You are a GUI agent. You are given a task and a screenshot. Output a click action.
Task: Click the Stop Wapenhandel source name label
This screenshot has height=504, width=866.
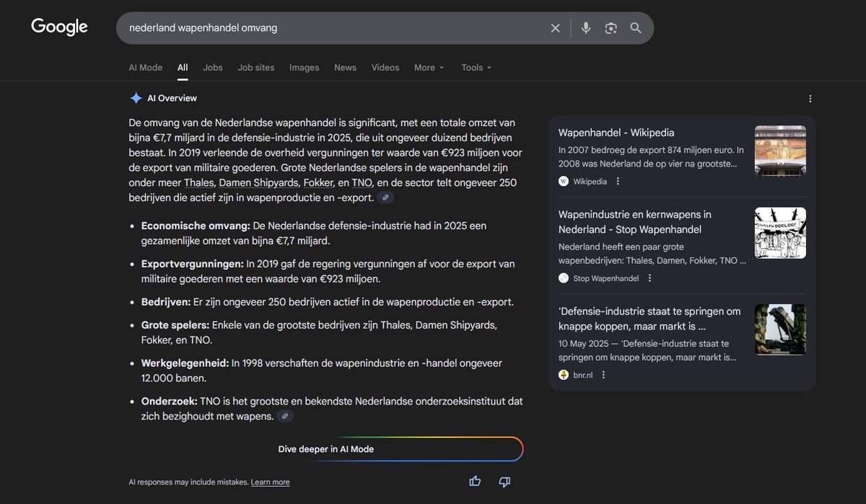[x=606, y=278]
